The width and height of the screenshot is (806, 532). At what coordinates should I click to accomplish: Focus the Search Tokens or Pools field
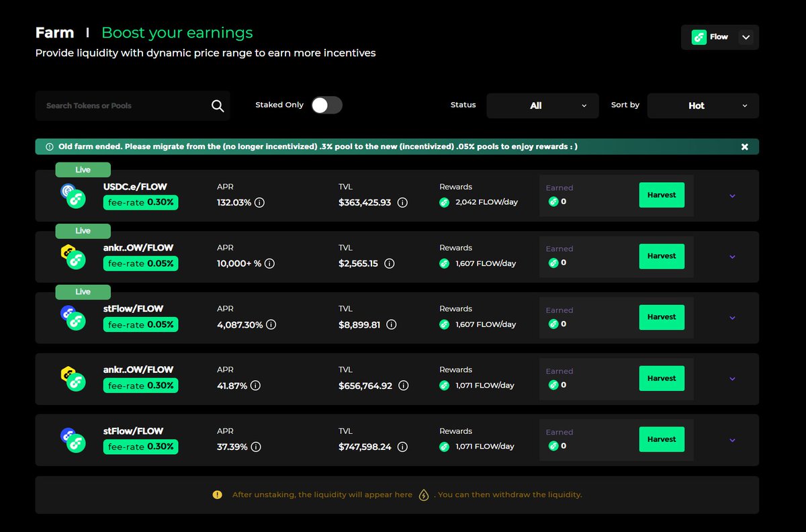point(132,105)
